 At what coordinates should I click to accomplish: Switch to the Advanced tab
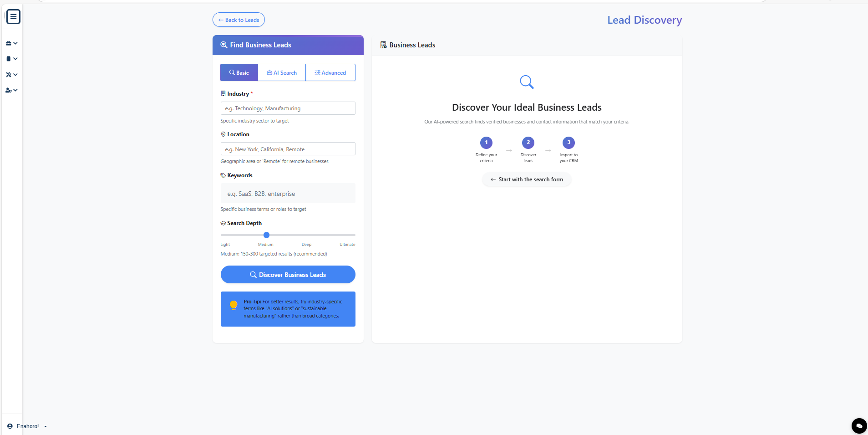pyautogui.click(x=330, y=72)
